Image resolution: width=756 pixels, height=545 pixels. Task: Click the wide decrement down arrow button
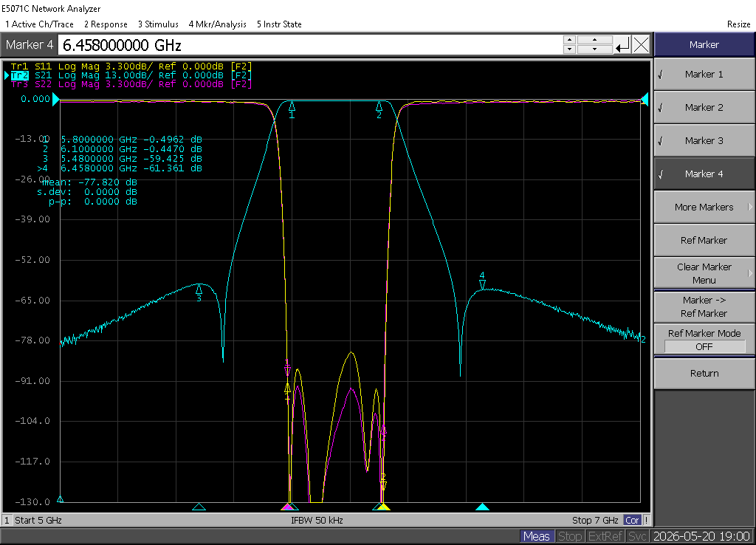click(x=595, y=49)
